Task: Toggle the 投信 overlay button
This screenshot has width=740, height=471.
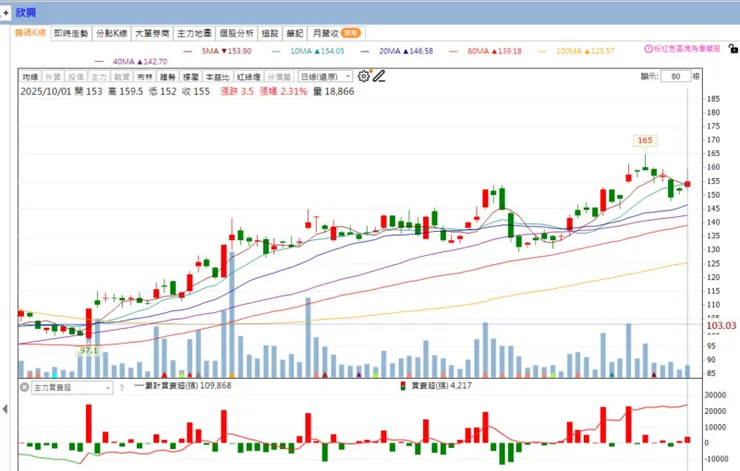Action: point(76,76)
